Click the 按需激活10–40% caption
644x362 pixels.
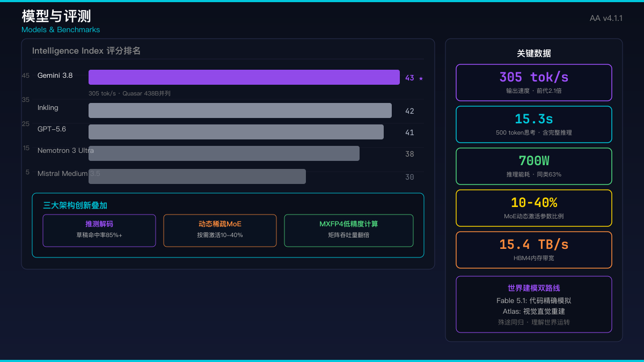(220, 235)
